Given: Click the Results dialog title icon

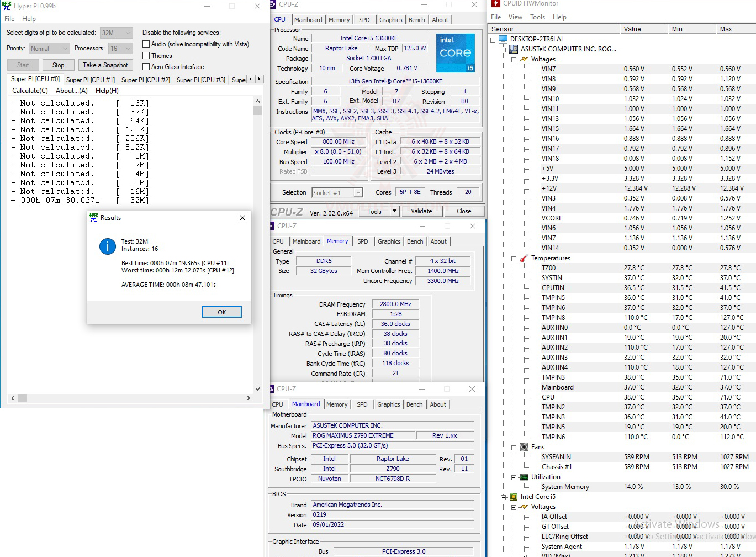Looking at the screenshot, I should (93, 218).
